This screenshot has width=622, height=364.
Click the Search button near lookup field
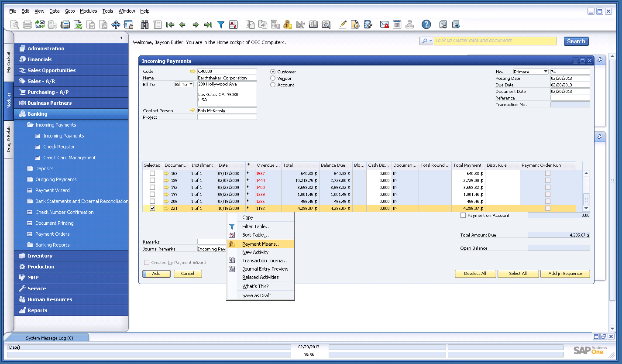(x=576, y=41)
